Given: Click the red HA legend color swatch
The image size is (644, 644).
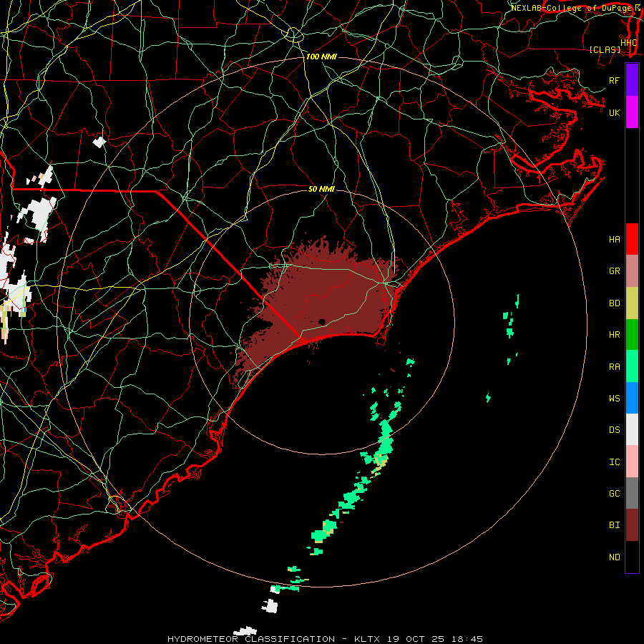Looking at the screenshot, I should [x=632, y=239].
